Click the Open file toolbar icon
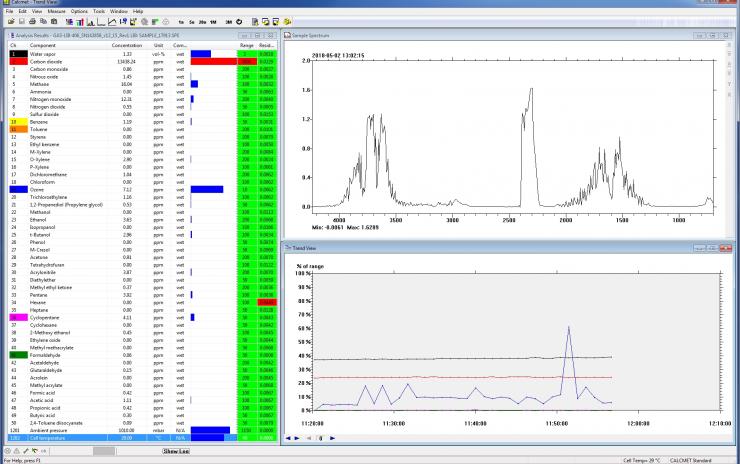 coord(11,22)
